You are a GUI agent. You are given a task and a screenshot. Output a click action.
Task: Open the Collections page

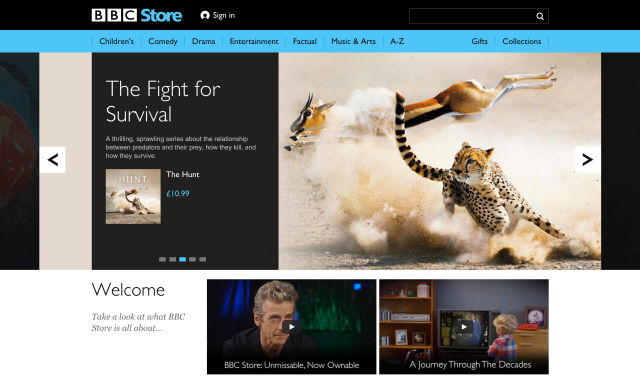522,41
